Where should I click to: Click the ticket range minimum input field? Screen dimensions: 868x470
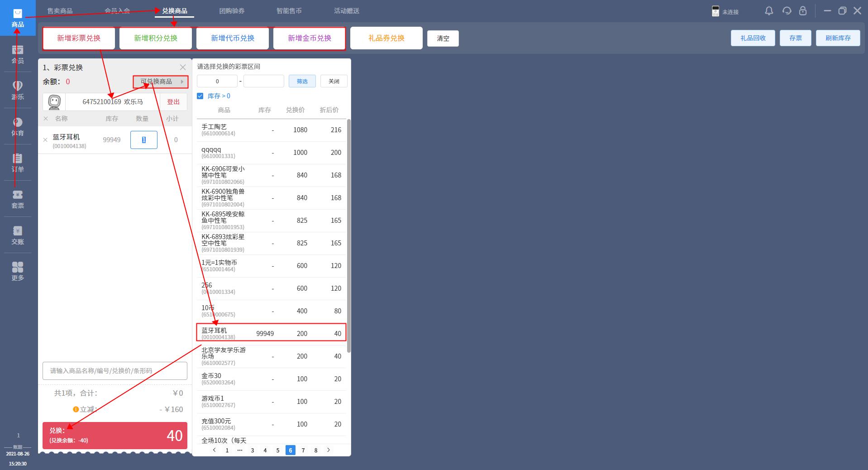[217, 81]
